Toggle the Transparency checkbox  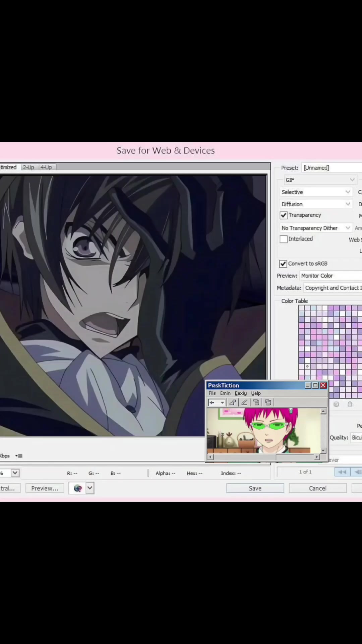pyautogui.click(x=284, y=215)
